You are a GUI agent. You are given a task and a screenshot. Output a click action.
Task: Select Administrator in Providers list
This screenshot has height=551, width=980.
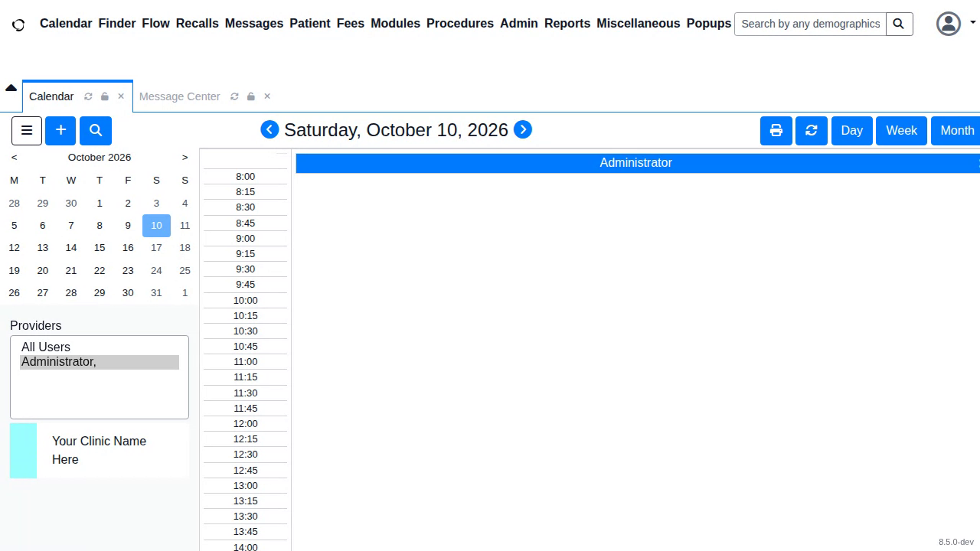click(x=100, y=362)
